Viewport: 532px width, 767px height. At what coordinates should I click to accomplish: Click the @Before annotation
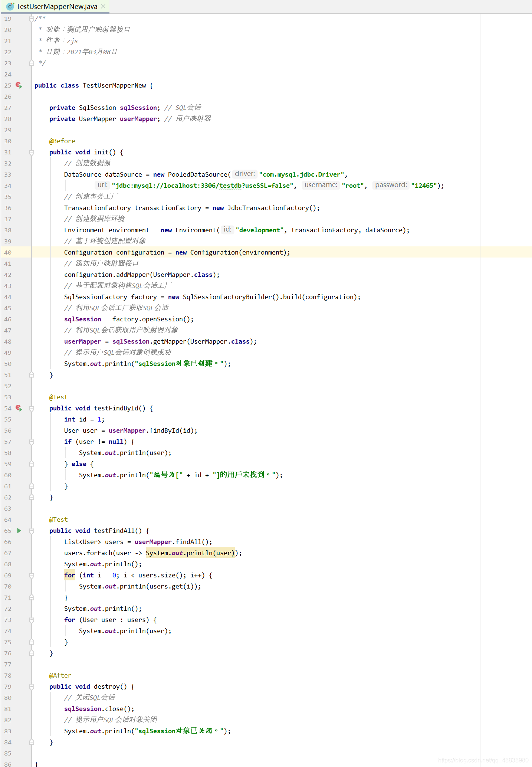62,141
